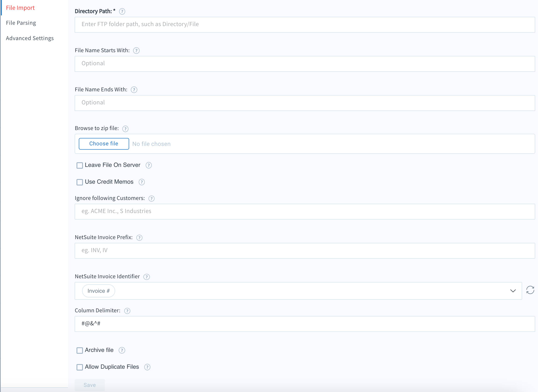The width and height of the screenshot is (538, 392).
Task: Show help for File Name Ends With
Action: click(134, 90)
